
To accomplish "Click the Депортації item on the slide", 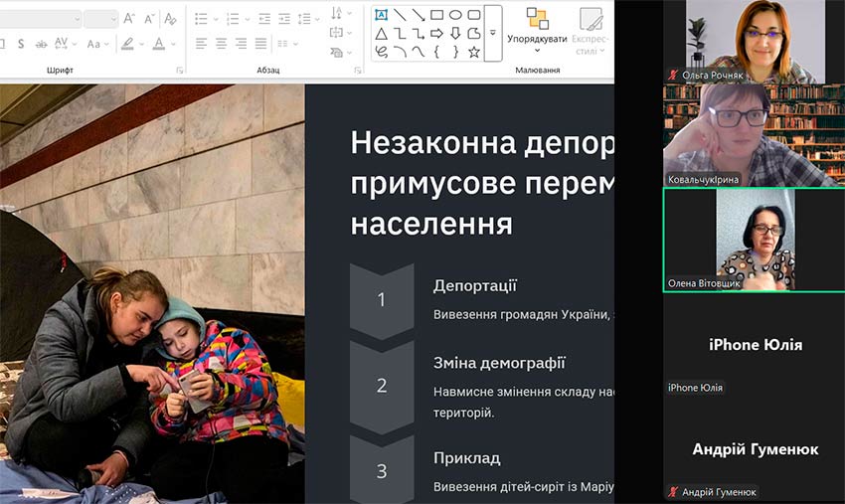I will tap(475, 286).
